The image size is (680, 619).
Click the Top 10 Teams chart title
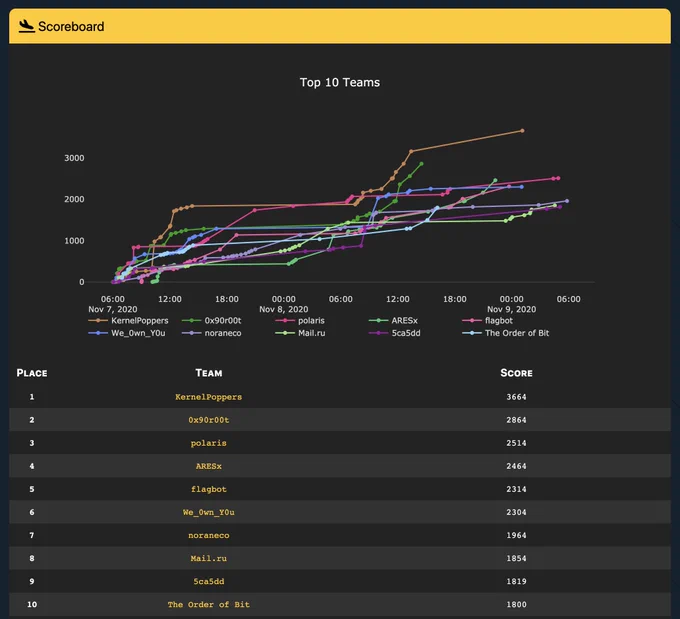340,82
